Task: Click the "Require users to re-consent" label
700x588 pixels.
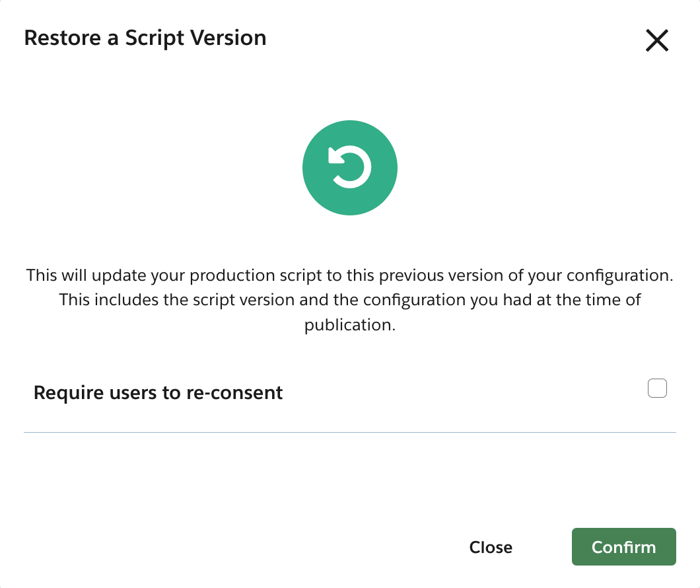Action: point(158,392)
